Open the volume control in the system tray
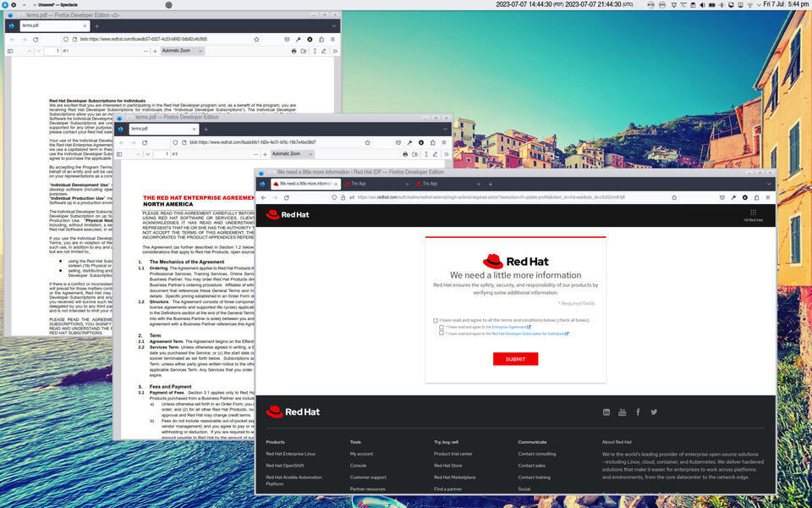Viewport: 812px width, 508px height. click(x=702, y=5)
